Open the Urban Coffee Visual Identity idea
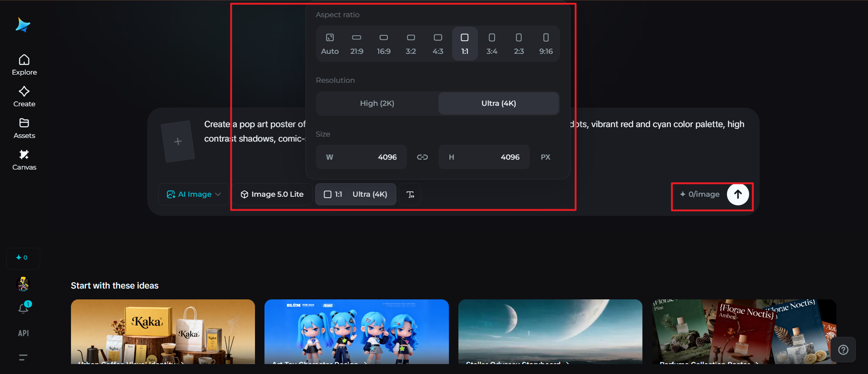Viewport: 868px width, 374px height. tap(163, 332)
